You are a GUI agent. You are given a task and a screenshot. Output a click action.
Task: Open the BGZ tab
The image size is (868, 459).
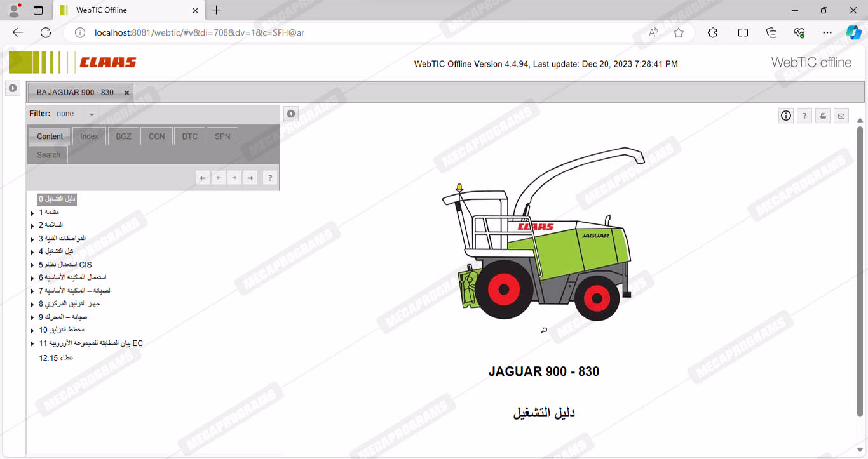click(123, 136)
